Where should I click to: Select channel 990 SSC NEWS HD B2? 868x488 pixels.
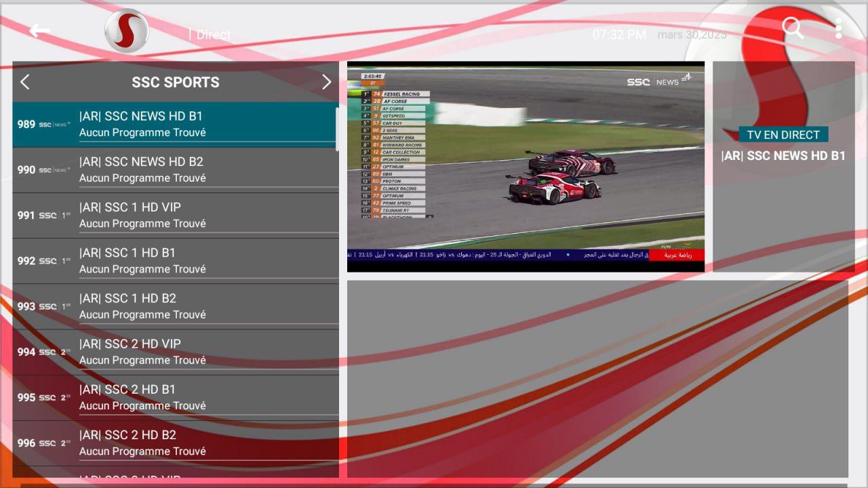click(175, 170)
